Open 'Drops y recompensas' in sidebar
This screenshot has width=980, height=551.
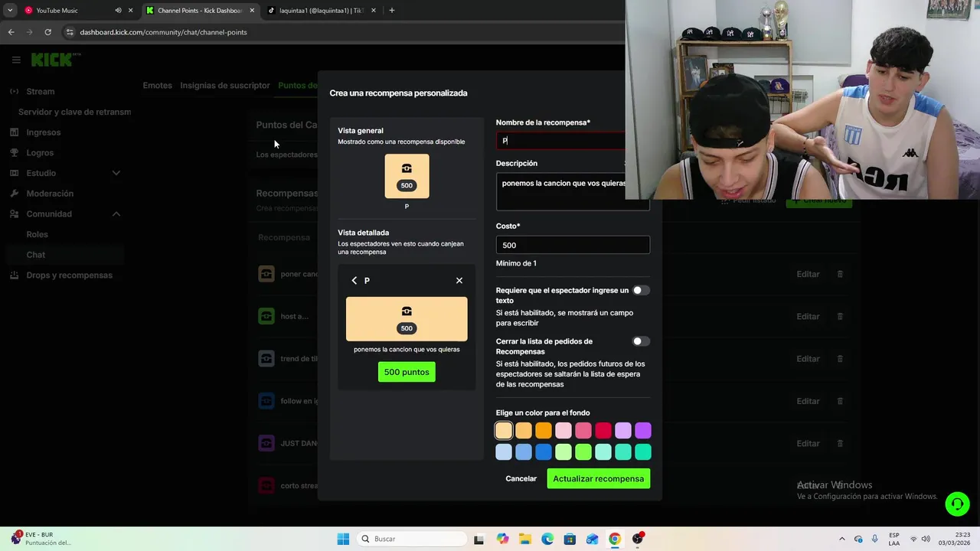click(69, 275)
